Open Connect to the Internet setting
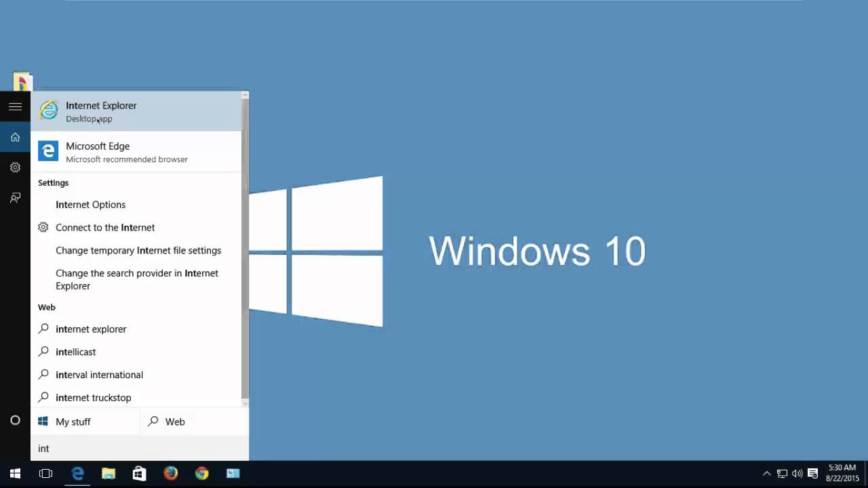868x488 pixels. [136, 228]
